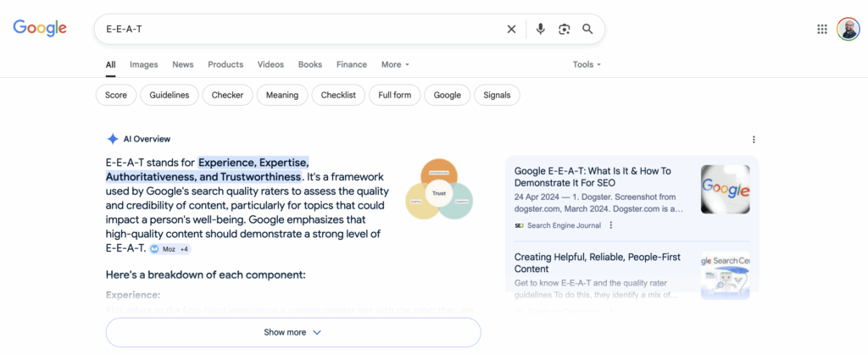Switch to the Finance tab

[352, 64]
